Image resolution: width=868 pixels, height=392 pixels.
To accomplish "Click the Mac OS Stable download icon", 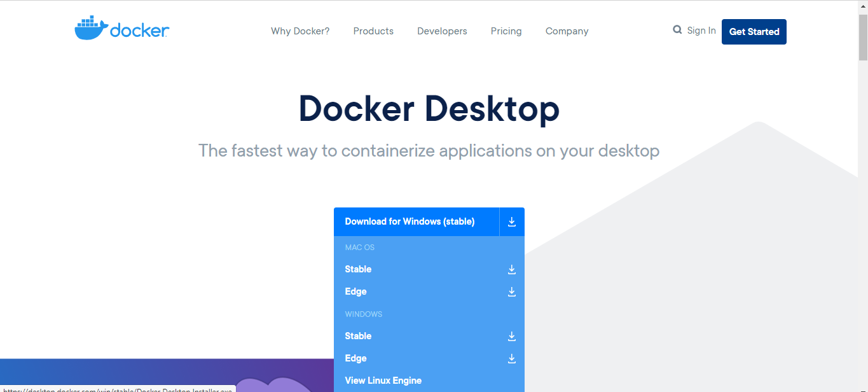I will click(512, 269).
